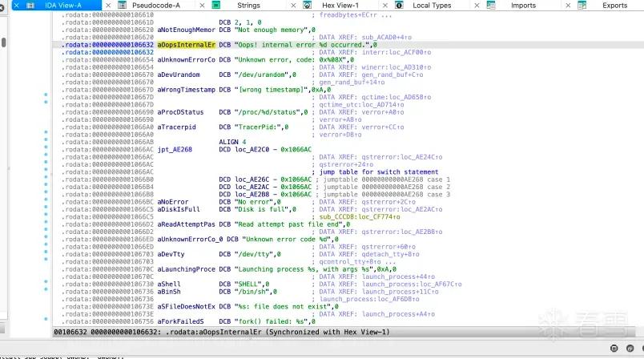This screenshot has width=644, height=359.
Task: Select the aReadAttemptPas label
Action: coord(186,224)
